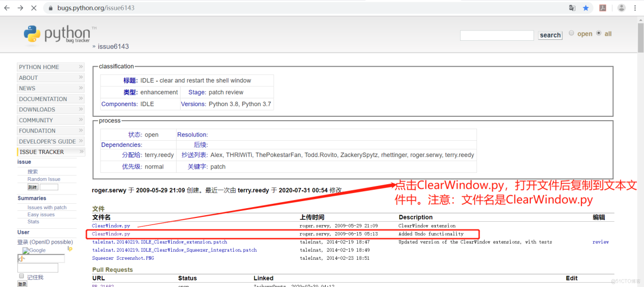Screen dimensions: 644x287
Task: Expand the DEVELOPER'S GUIDE chevron
Action: coord(81,141)
